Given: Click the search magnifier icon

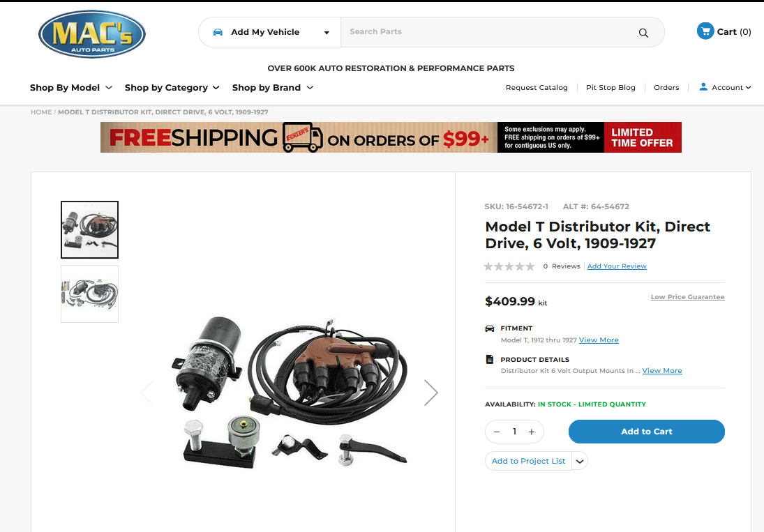Looking at the screenshot, I should pyautogui.click(x=643, y=33).
